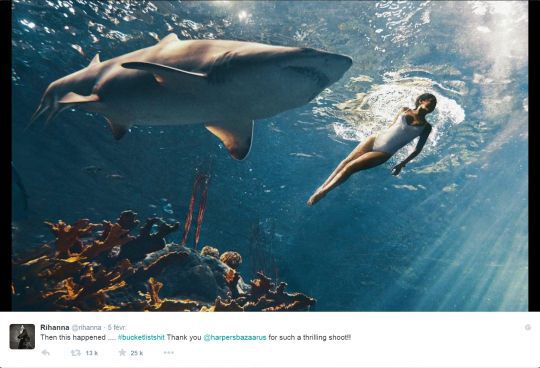The width and height of the screenshot is (540, 368).
Task: Open the @harpersbazaarus mention link
Action: pos(235,337)
